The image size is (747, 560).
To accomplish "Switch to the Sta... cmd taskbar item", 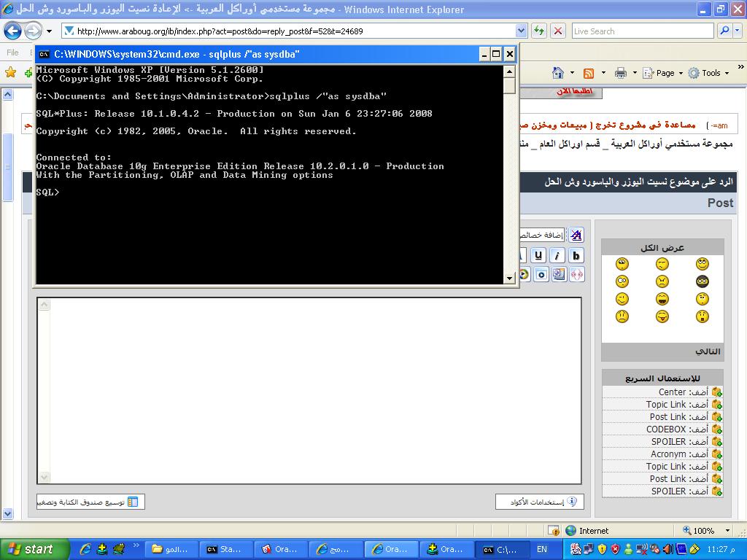I will 225,549.
